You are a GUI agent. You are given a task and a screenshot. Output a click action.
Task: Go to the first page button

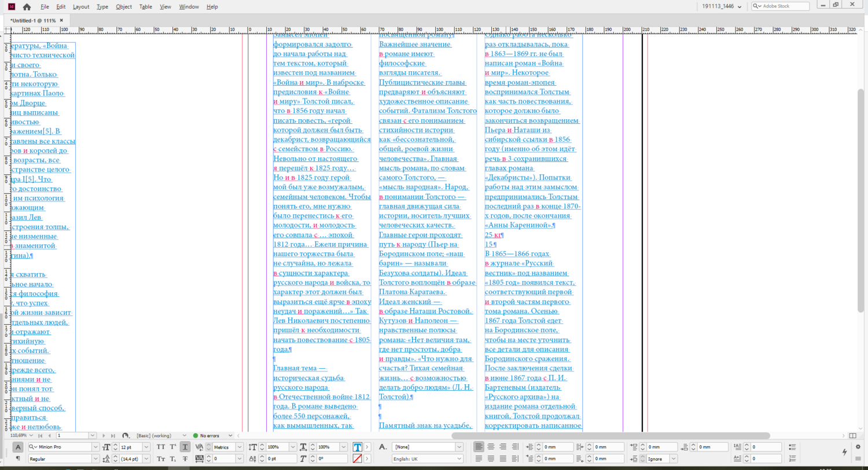point(40,435)
